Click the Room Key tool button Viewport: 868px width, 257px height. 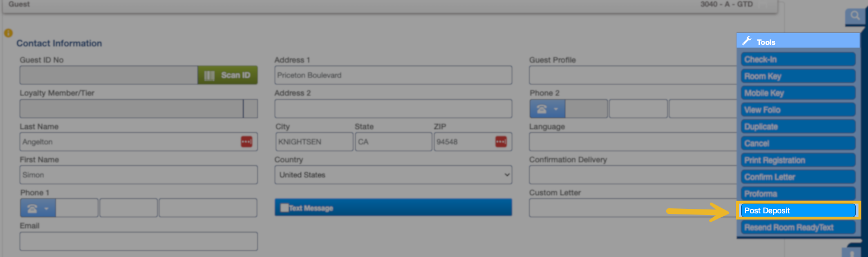(798, 76)
